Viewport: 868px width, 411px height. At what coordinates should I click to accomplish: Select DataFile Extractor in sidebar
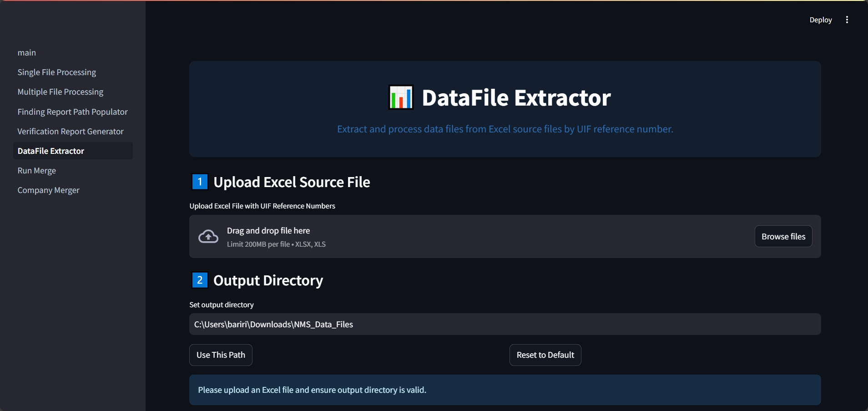(x=73, y=151)
